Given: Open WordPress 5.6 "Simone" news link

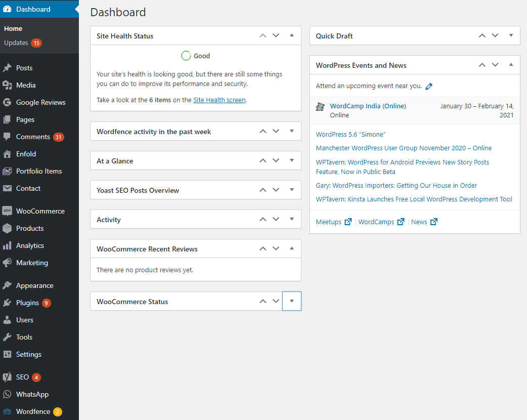Looking at the screenshot, I should click(350, 134).
